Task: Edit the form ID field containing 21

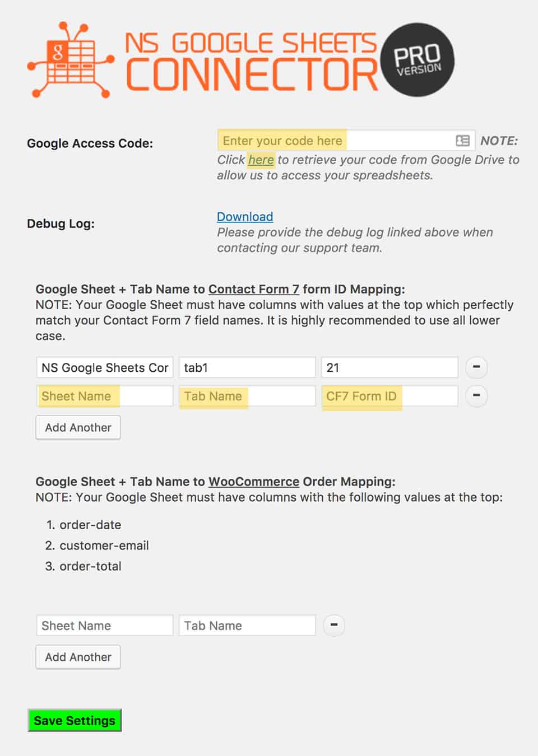Action: tap(389, 367)
